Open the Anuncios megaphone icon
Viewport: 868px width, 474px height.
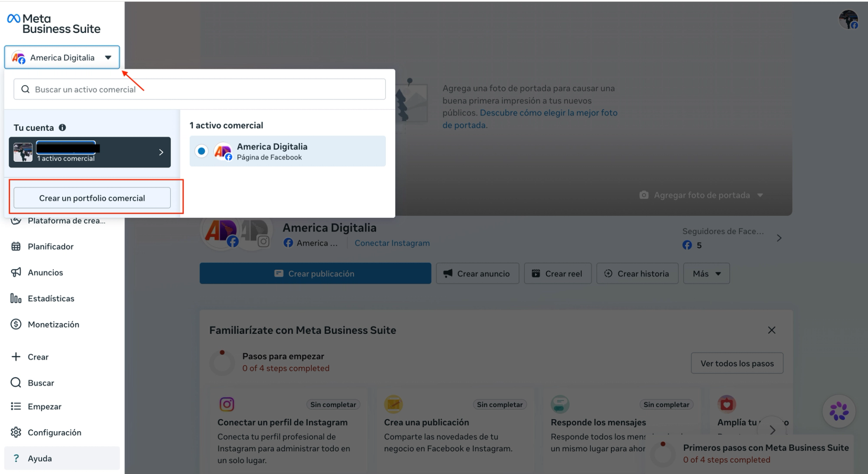pyautogui.click(x=16, y=272)
